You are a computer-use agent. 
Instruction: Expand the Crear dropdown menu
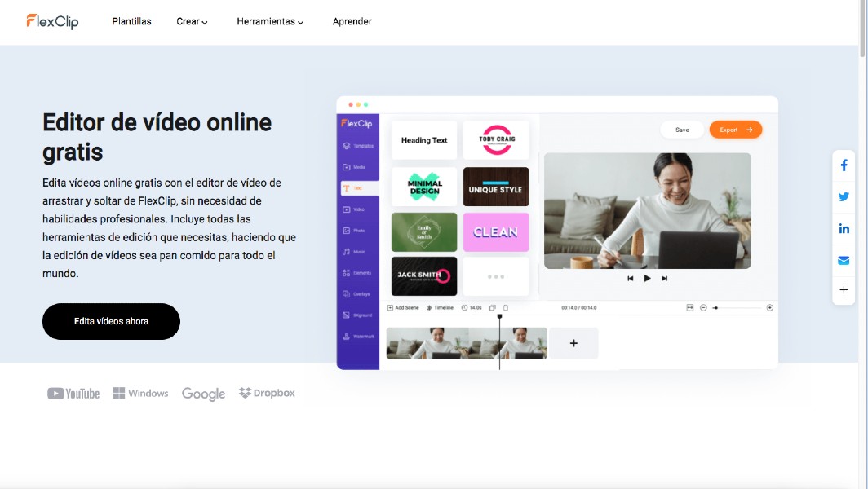point(192,21)
